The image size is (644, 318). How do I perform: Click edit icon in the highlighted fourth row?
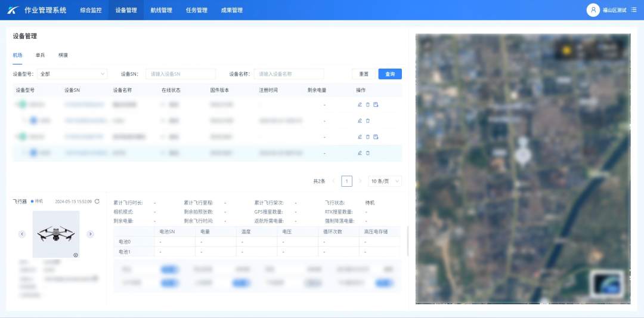click(360, 153)
